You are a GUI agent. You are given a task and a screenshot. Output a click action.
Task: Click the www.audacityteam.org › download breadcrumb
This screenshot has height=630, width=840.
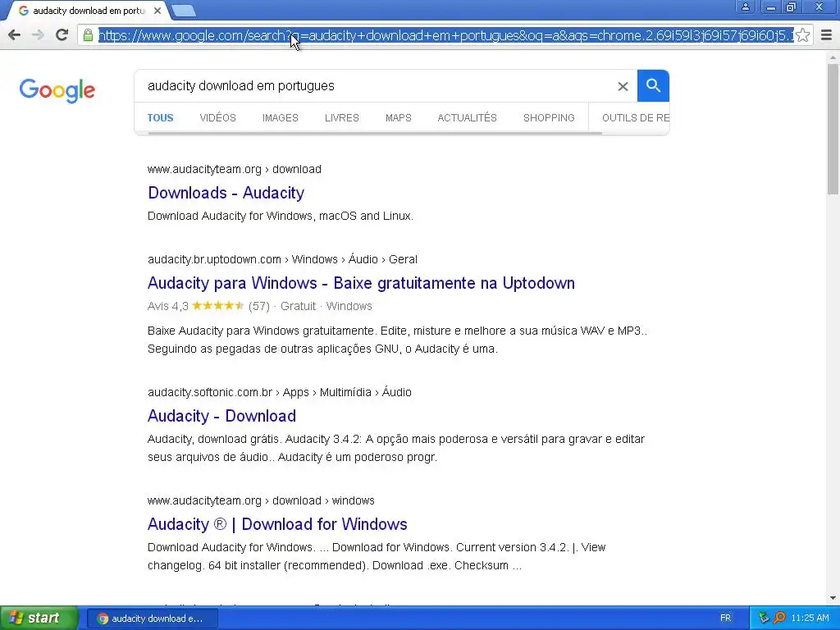pos(234,169)
